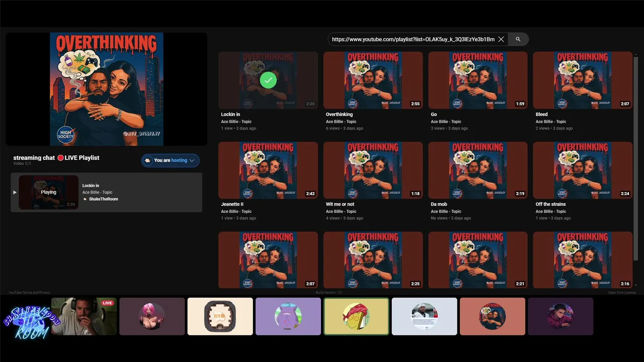Image resolution: width=644 pixels, height=362 pixels.
Task: Click Ace Billie - Topic under Bleed
Action: [x=551, y=122]
